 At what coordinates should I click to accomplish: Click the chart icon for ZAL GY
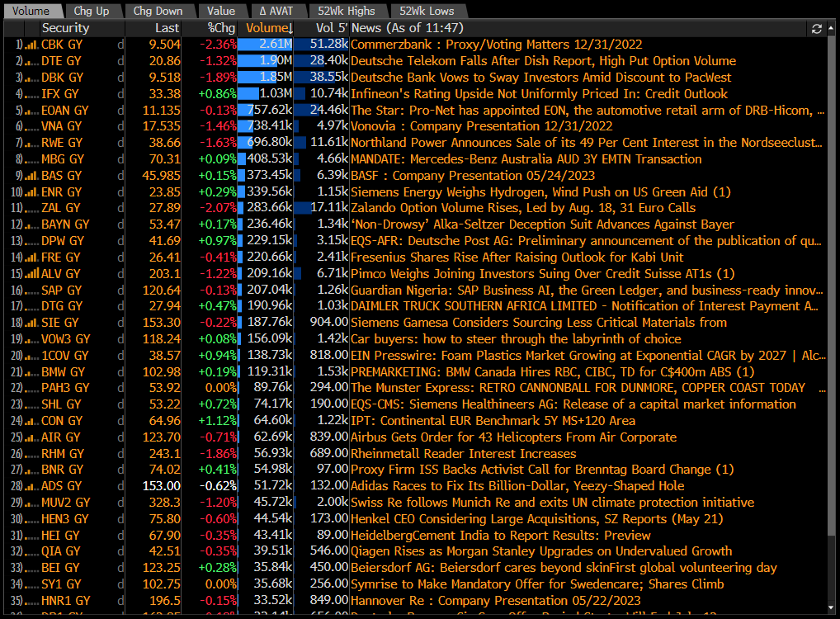coord(31,209)
